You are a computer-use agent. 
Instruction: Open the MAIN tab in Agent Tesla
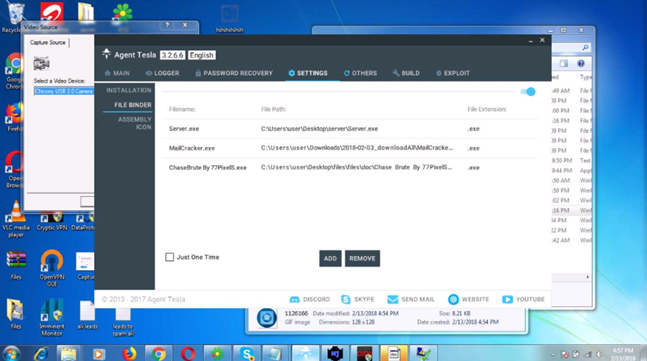[x=117, y=73]
